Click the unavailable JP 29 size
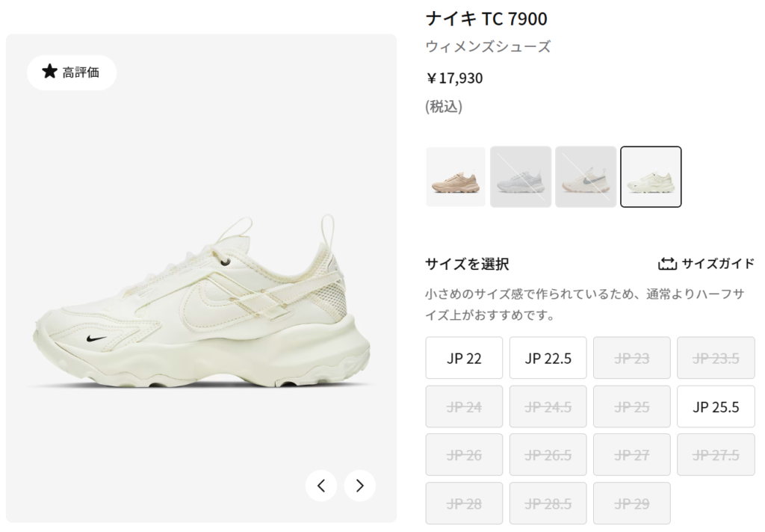This screenshot has width=765, height=532. [x=632, y=503]
